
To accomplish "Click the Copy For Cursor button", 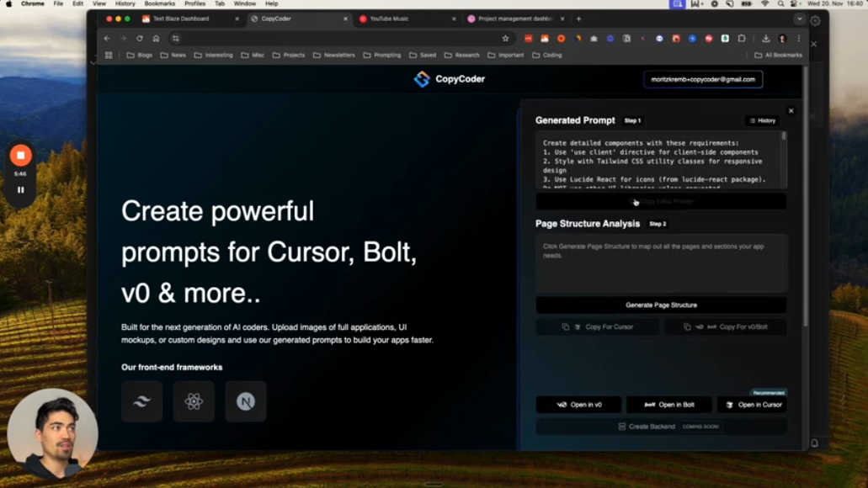I will click(598, 326).
